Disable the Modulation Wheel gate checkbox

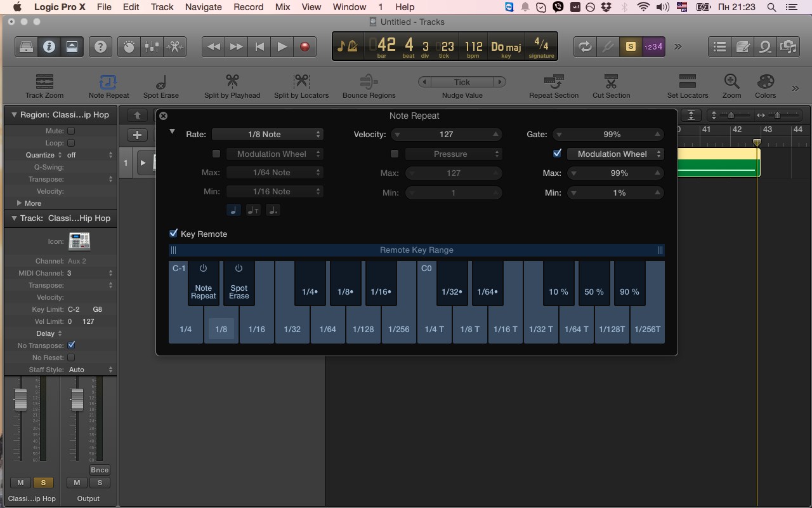click(558, 153)
